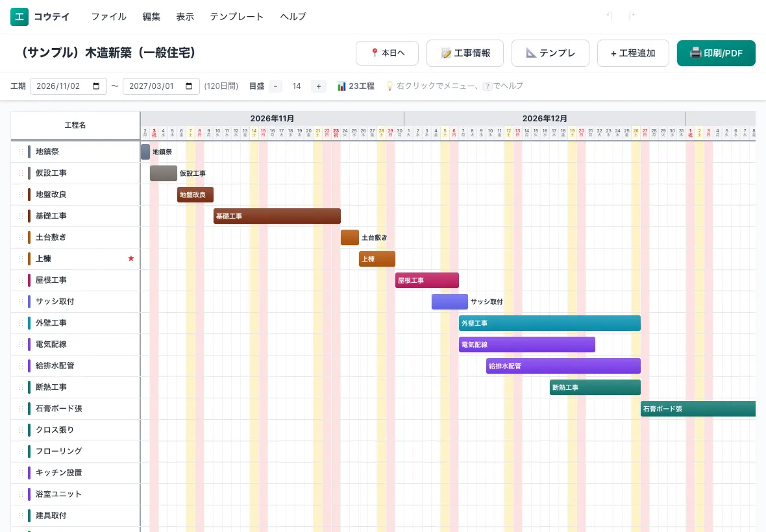Click the 2026年11月 month header

tap(272, 119)
